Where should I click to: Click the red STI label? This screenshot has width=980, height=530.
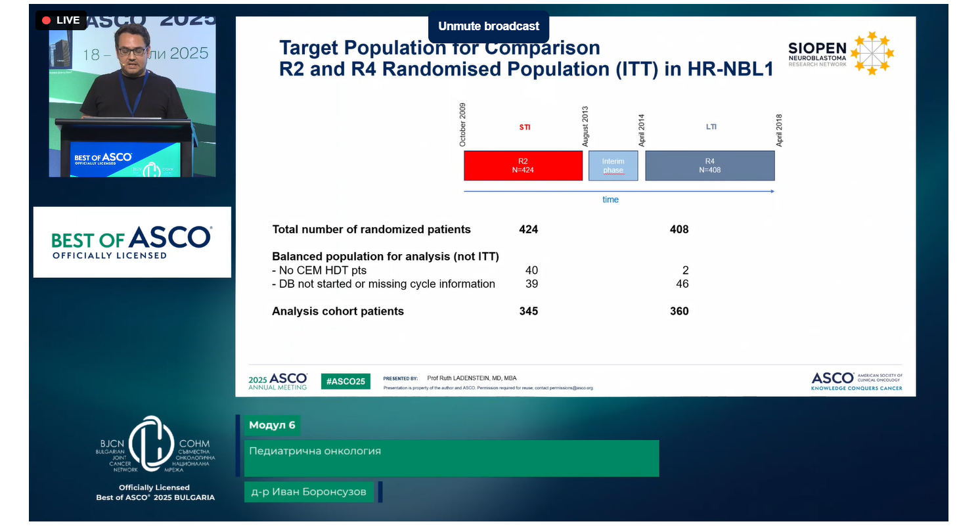click(525, 127)
